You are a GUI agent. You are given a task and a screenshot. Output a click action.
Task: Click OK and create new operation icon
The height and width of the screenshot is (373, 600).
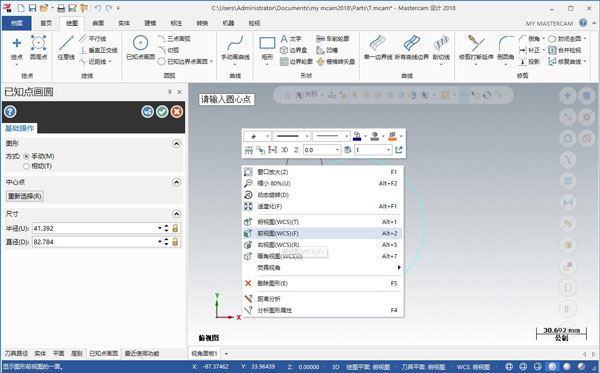point(147,112)
